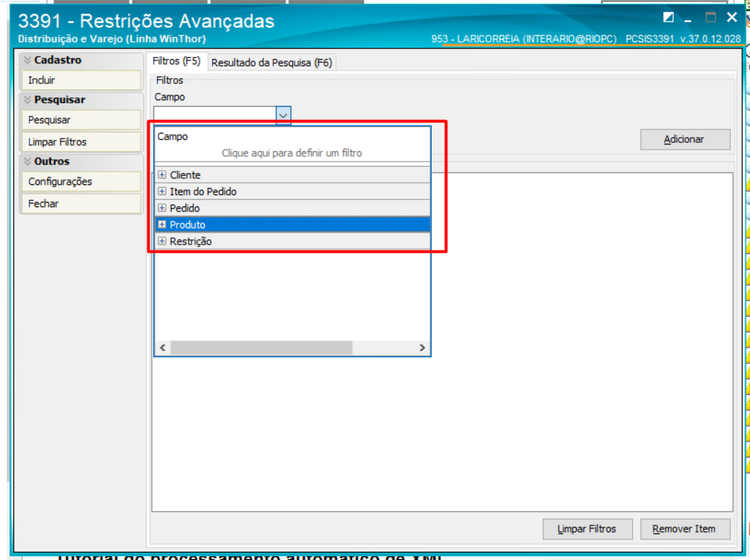Viewport: 750px width, 560px height.
Task: Select the Restrição row
Action: point(292,241)
